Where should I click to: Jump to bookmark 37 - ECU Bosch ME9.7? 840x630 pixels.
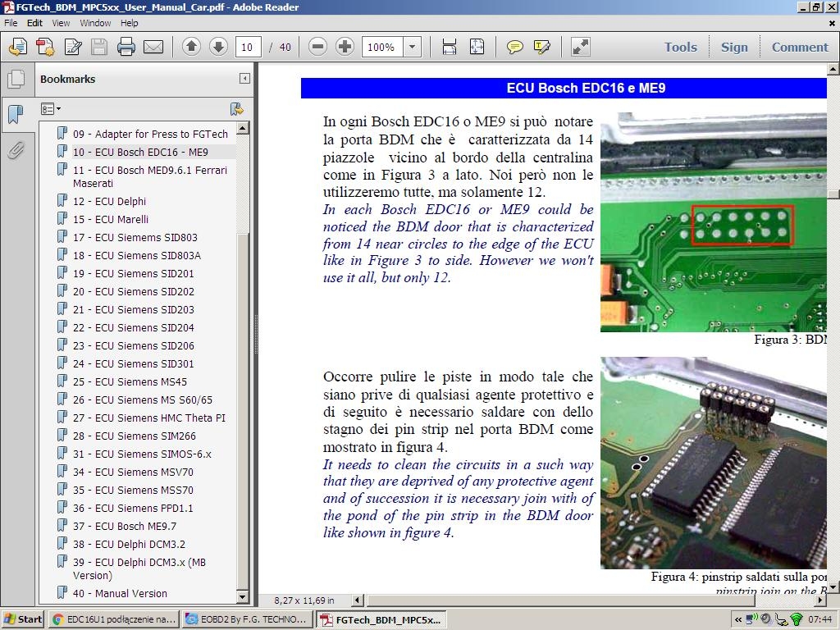coord(125,526)
